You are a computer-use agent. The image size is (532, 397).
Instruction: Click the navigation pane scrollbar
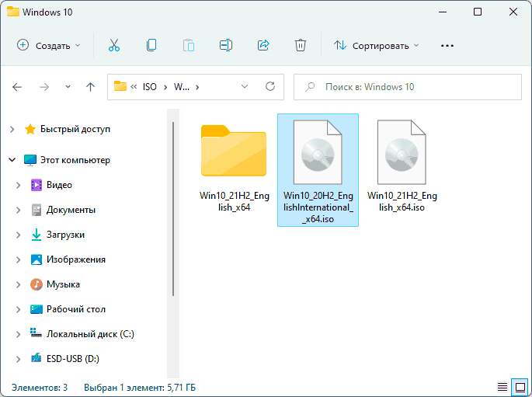[x=173, y=209]
